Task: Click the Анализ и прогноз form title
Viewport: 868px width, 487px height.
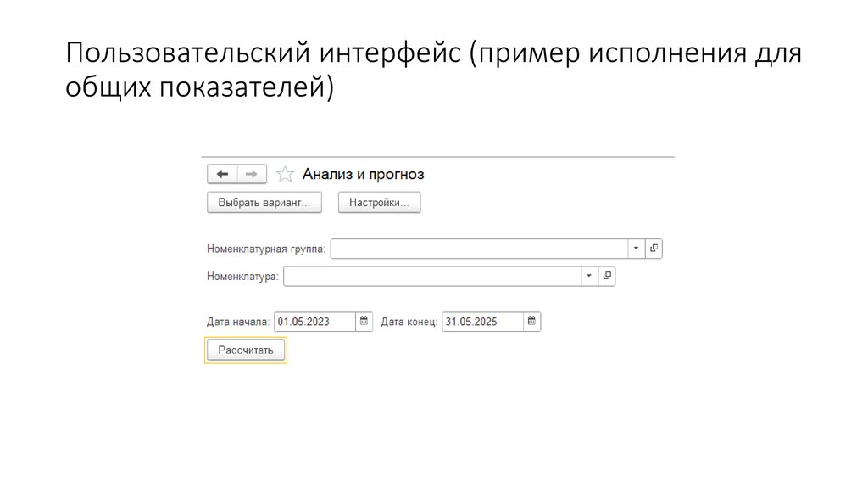Action: [363, 174]
